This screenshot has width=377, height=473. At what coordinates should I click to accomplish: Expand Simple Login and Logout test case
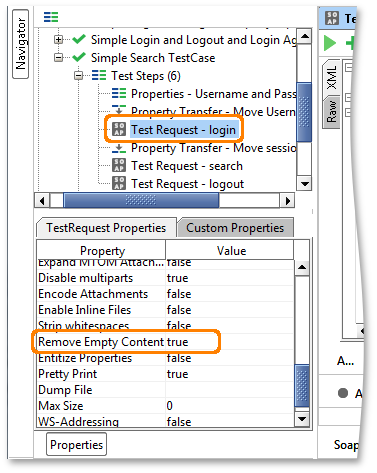(x=58, y=40)
